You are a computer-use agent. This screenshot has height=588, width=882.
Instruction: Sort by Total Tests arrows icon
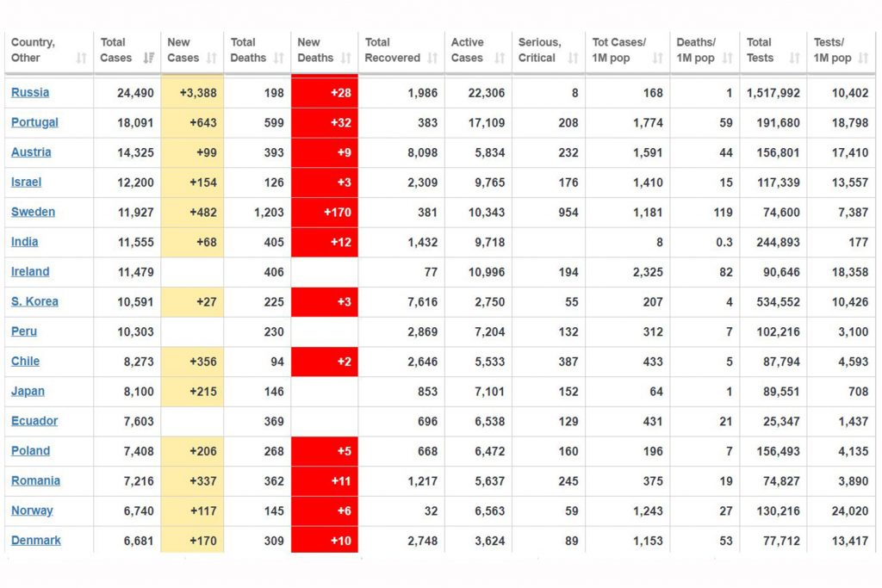pyautogui.click(x=795, y=58)
